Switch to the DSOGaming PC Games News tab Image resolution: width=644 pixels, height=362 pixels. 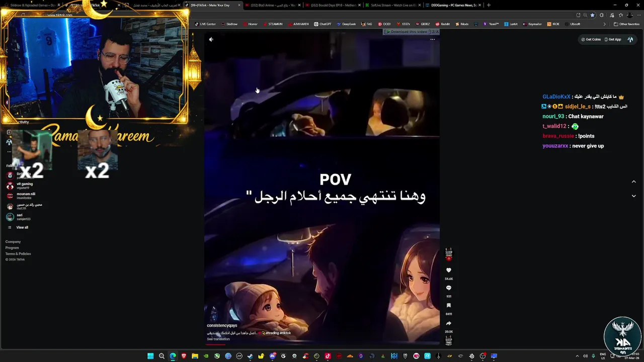452,5
